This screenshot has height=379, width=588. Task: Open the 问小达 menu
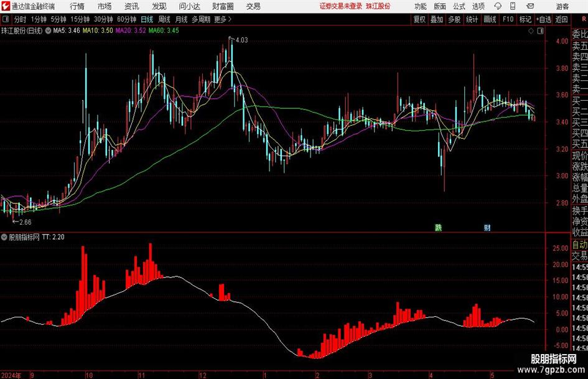click(189, 6)
